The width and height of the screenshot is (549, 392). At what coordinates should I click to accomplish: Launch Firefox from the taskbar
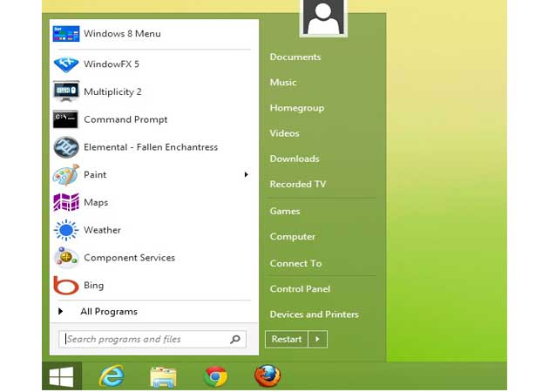point(268,375)
